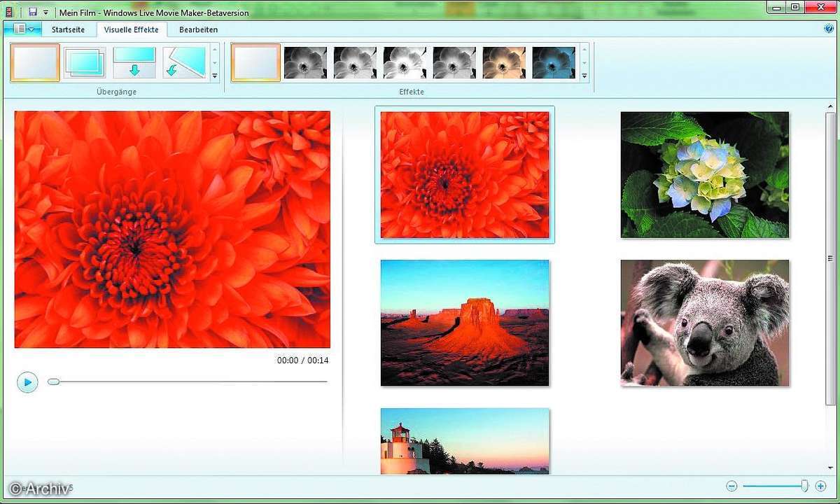Select the no-transition tile in Übergänge

click(35, 63)
